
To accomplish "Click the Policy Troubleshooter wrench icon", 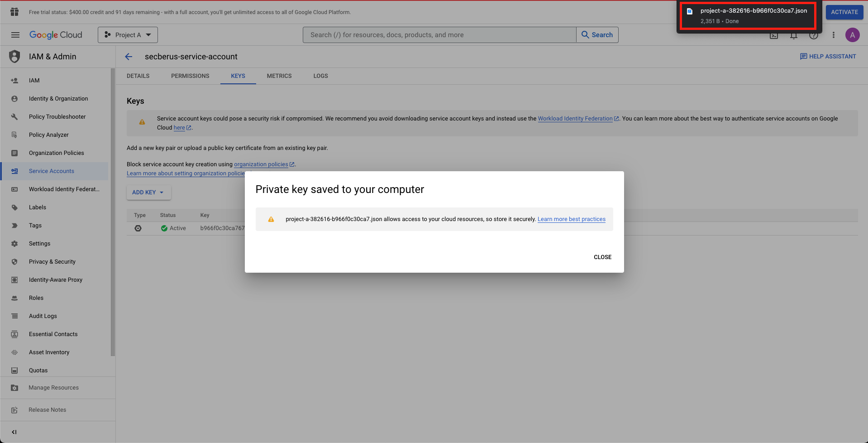I will pos(14,117).
